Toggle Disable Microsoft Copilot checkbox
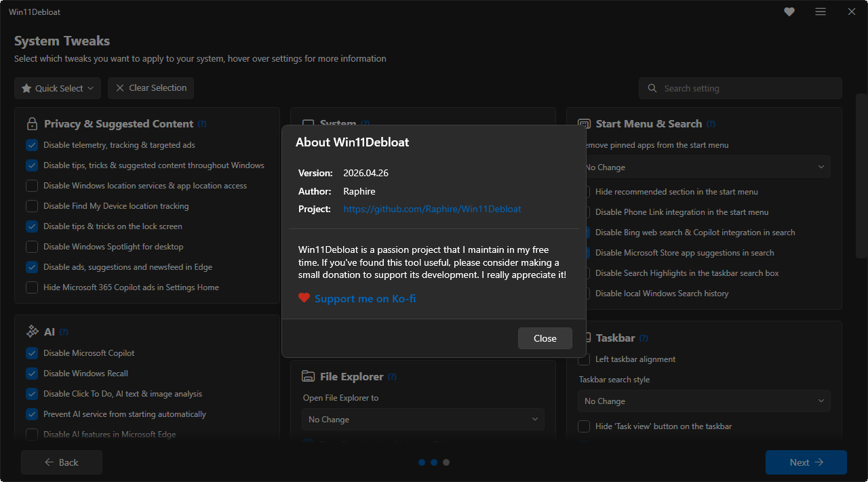 pos(32,353)
